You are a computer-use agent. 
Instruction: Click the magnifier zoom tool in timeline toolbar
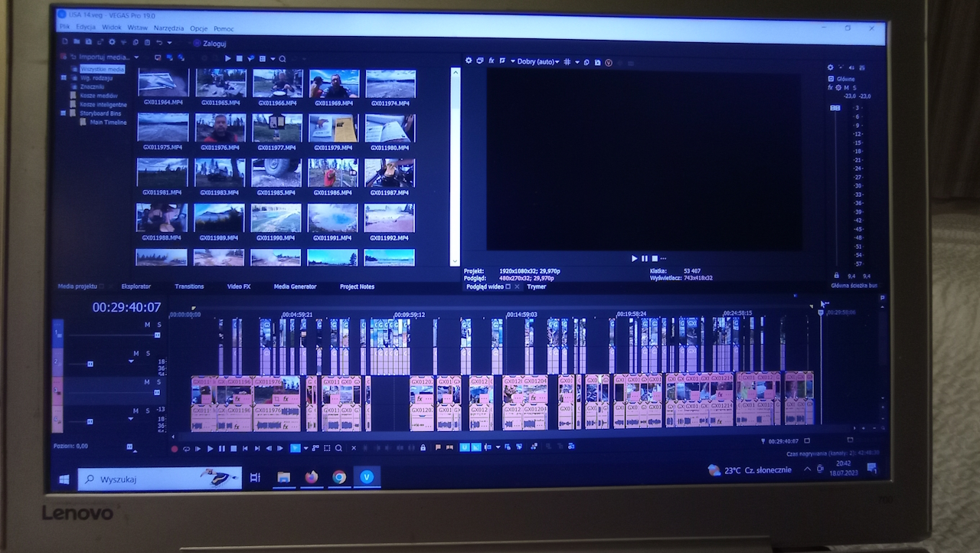pyautogui.click(x=338, y=448)
